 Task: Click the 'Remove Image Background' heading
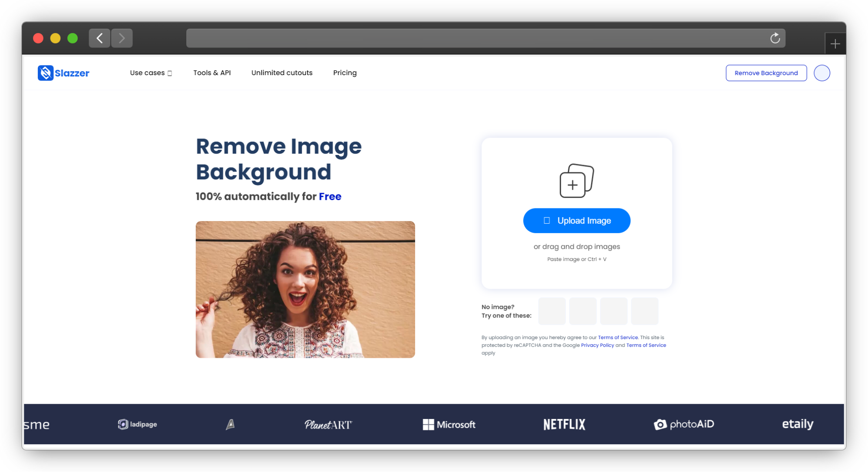pos(279,159)
